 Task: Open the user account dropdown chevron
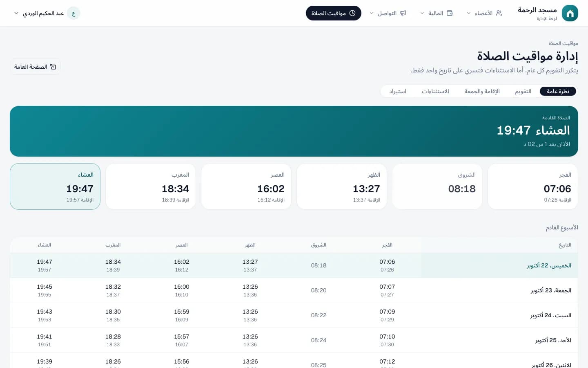pos(16,13)
